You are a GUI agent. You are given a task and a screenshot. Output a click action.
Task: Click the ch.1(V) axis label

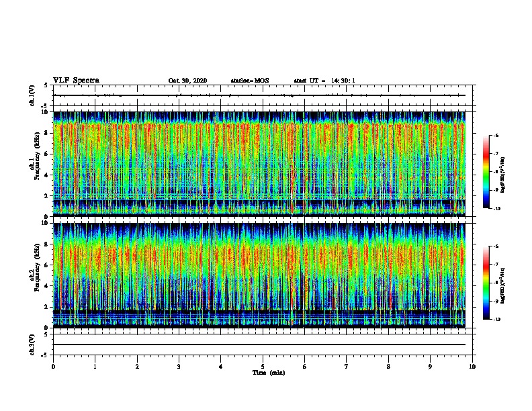(32, 95)
